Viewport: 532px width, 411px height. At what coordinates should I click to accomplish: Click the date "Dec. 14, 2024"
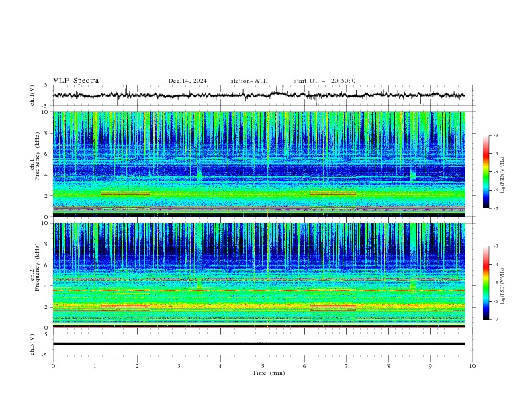point(187,81)
